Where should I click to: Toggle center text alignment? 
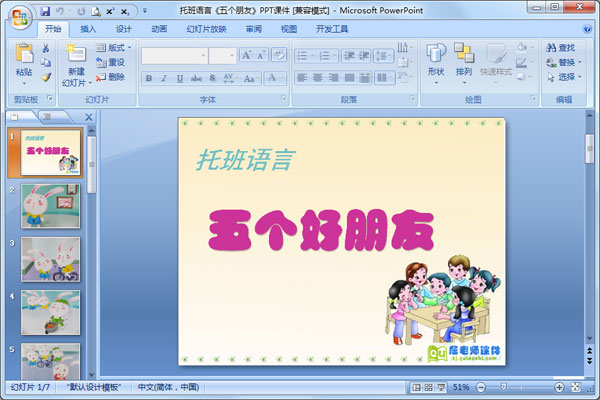click(x=318, y=78)
